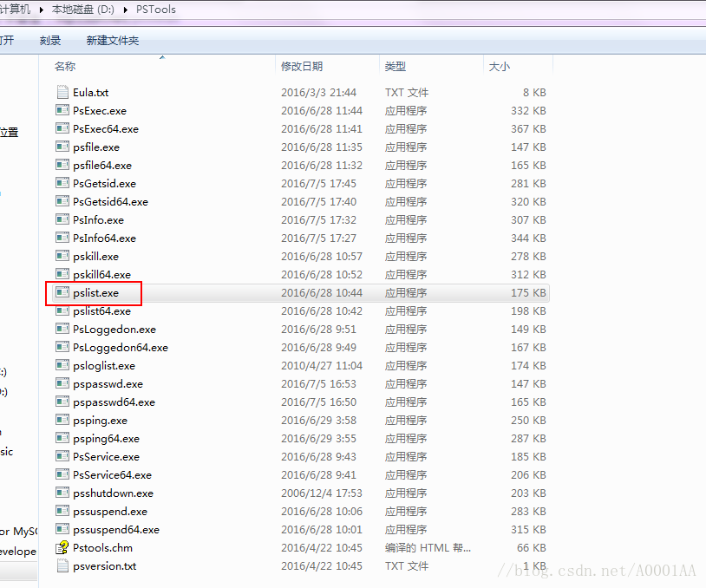This screenshot has height=588, width=706.
Task: Select the file name psshutdown.exe
Action: click(113, 493)
